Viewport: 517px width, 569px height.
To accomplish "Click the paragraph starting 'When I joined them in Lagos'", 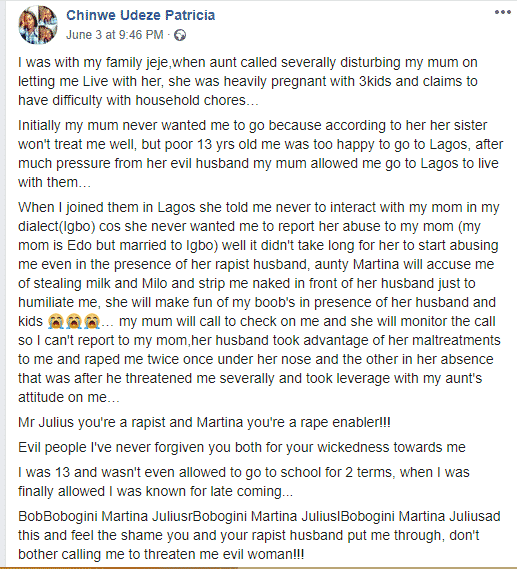I will [x=259, y=302].
